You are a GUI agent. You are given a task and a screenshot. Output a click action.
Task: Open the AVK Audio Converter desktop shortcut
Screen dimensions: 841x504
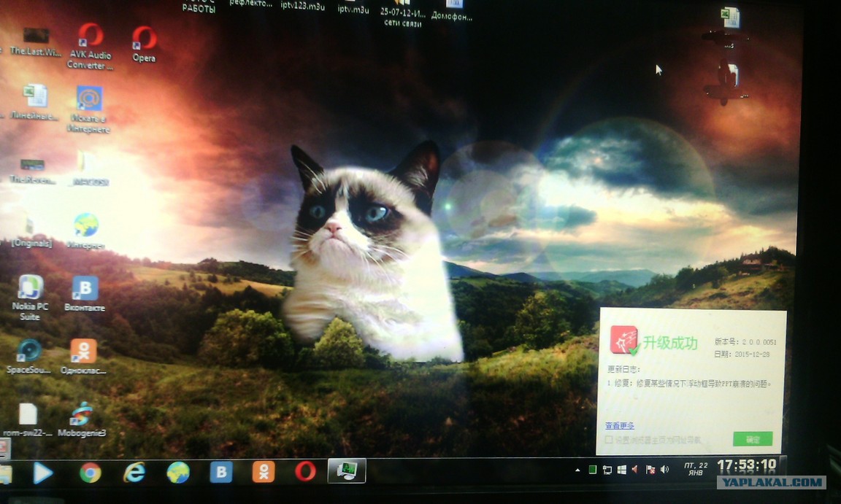(x=90, y=46)
